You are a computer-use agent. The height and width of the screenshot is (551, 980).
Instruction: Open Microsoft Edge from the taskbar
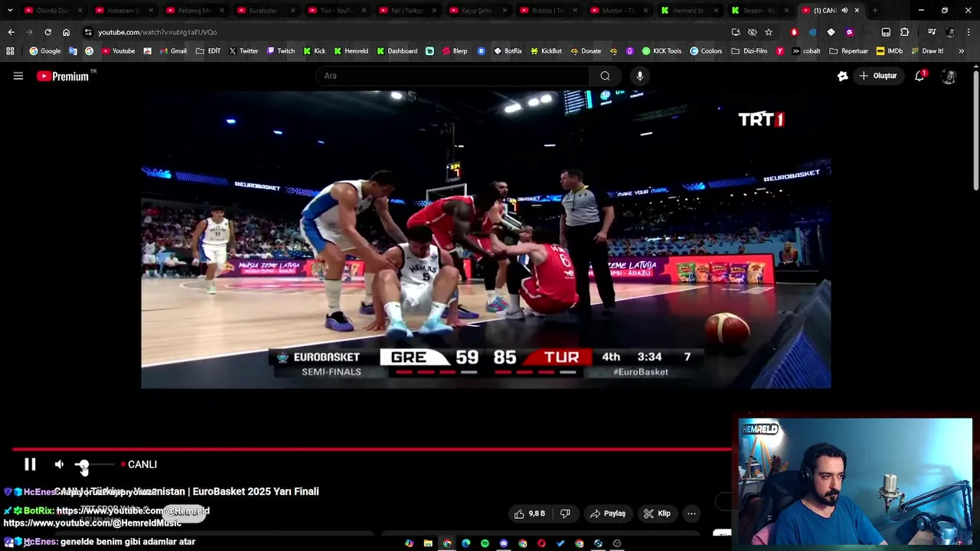(x=465, y=543)
